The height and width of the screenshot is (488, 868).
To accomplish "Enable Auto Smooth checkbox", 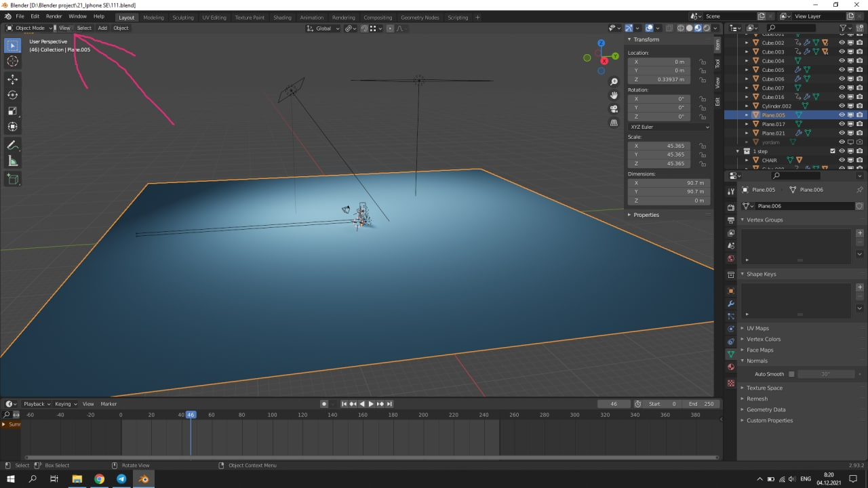I will point(791,374).
